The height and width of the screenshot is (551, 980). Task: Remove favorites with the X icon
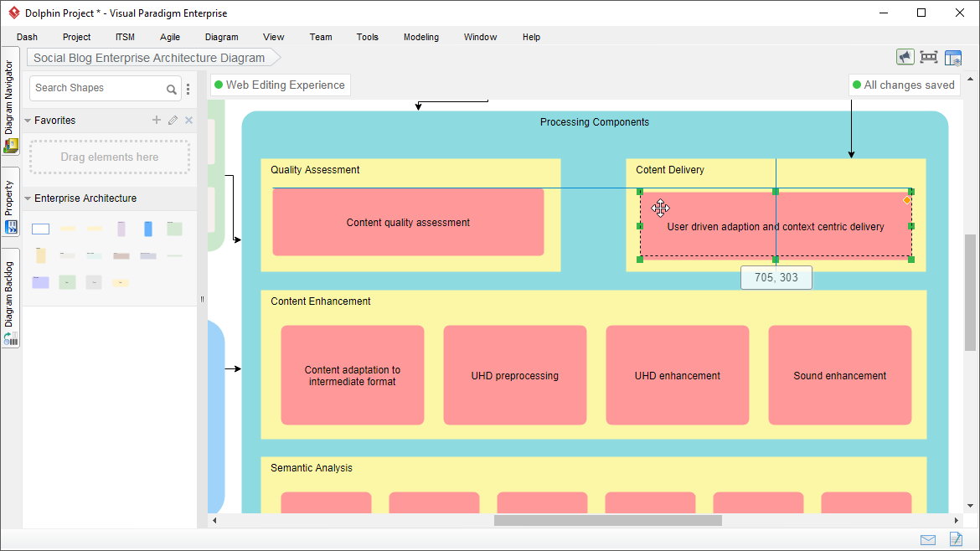click(x=188, y=120)
